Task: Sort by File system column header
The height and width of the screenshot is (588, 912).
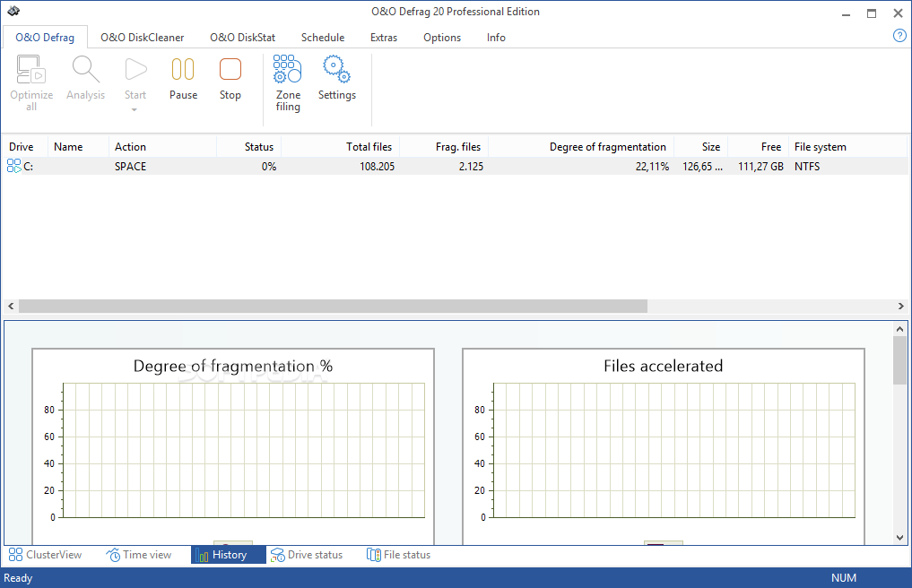Action: pyautogui.click(x=847, y=147)
